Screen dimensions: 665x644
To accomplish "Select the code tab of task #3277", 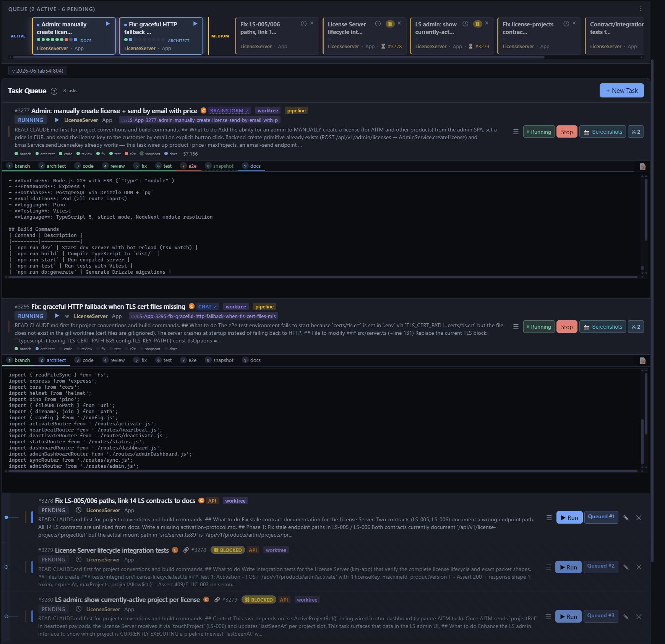I will point(84,166).
